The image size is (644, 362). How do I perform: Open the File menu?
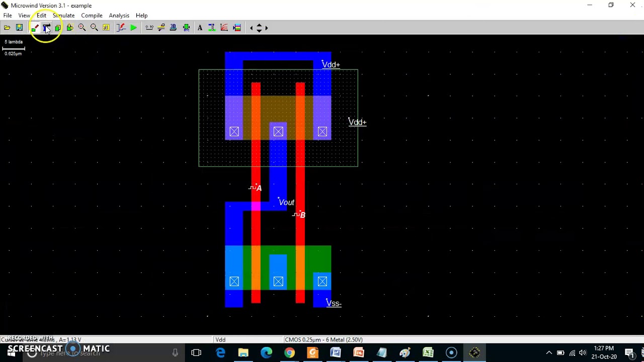pos(8,16)
